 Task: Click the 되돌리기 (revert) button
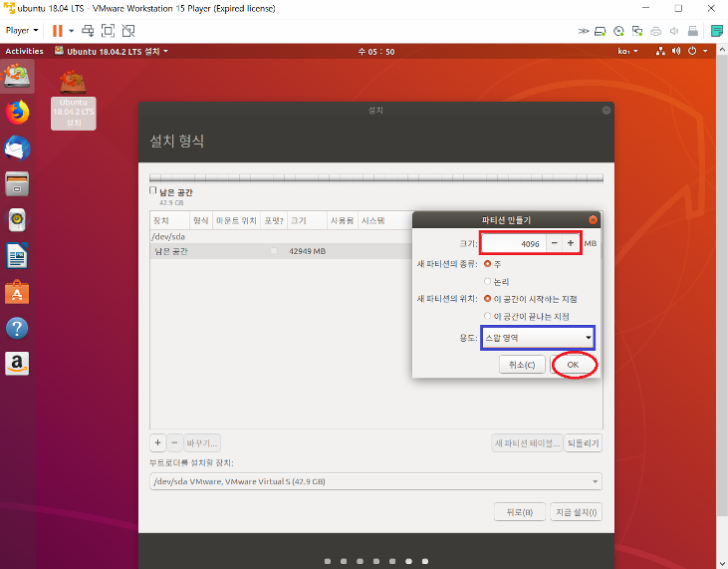coord(584,443)
